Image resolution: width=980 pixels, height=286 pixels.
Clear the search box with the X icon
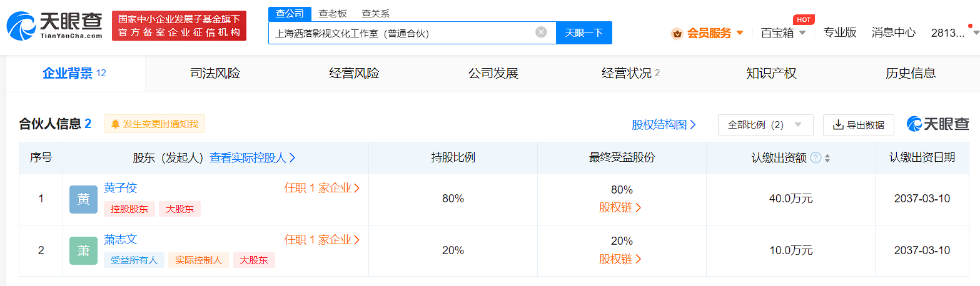(541, 32)
